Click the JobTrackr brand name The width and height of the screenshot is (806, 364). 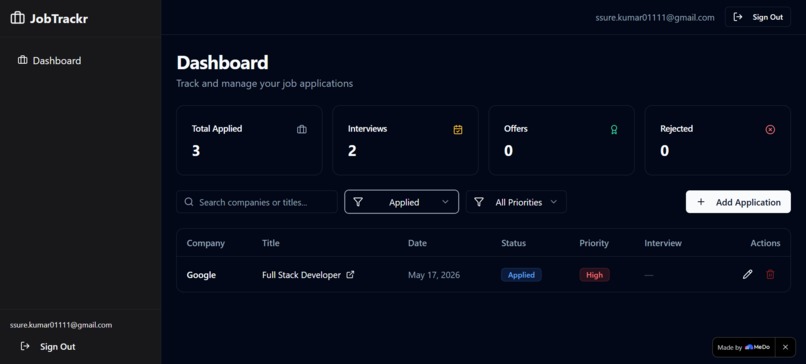click(x=59, y=19)
